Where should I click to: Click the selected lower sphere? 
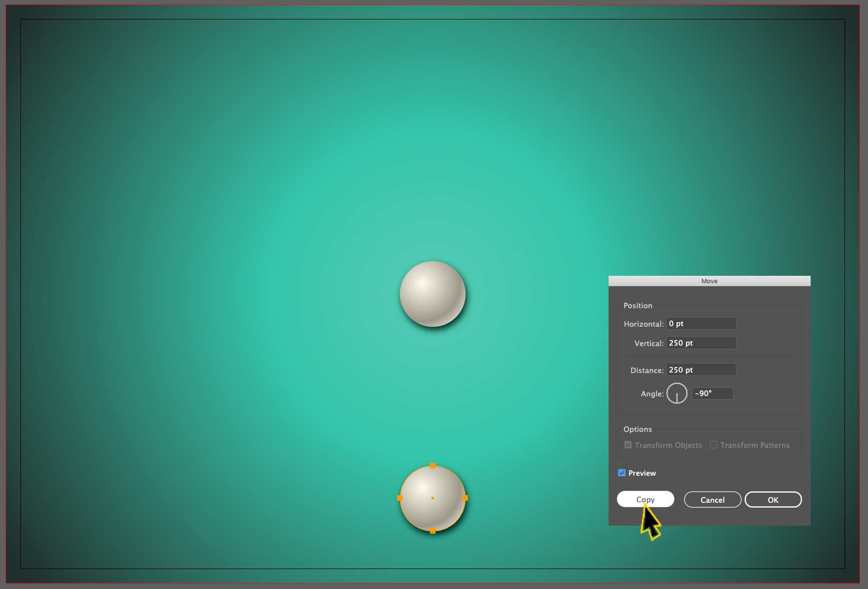[x=432, y=499]
